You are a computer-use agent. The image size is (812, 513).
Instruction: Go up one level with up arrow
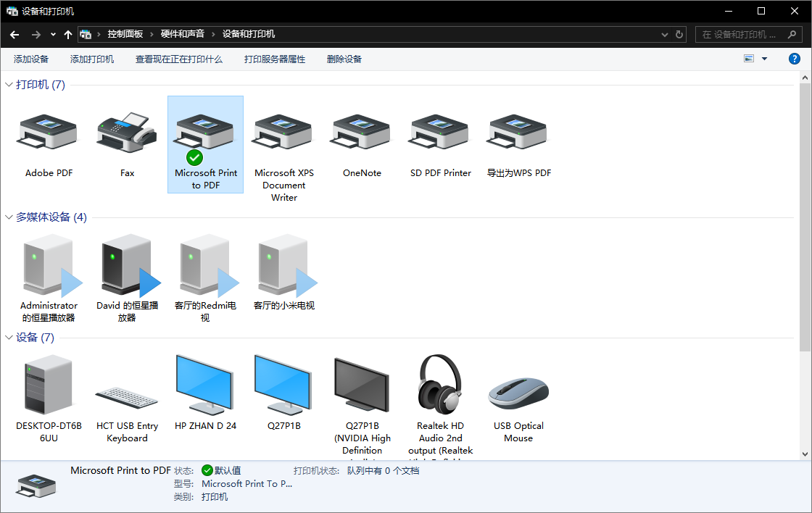[68, 35]
